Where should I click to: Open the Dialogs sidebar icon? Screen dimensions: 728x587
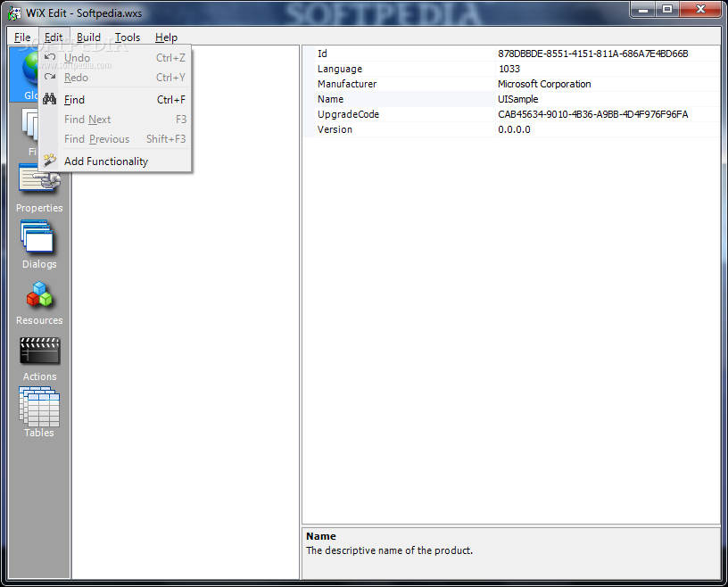[37, 236]
